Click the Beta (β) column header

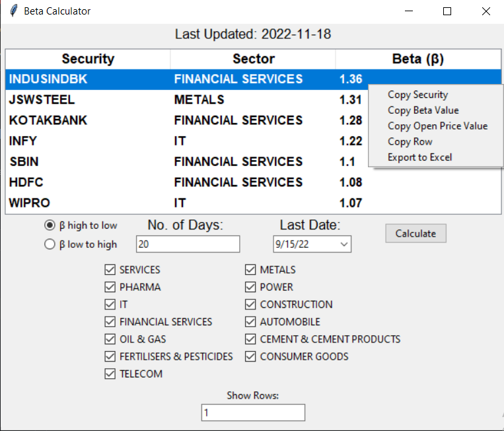point(418,59)
